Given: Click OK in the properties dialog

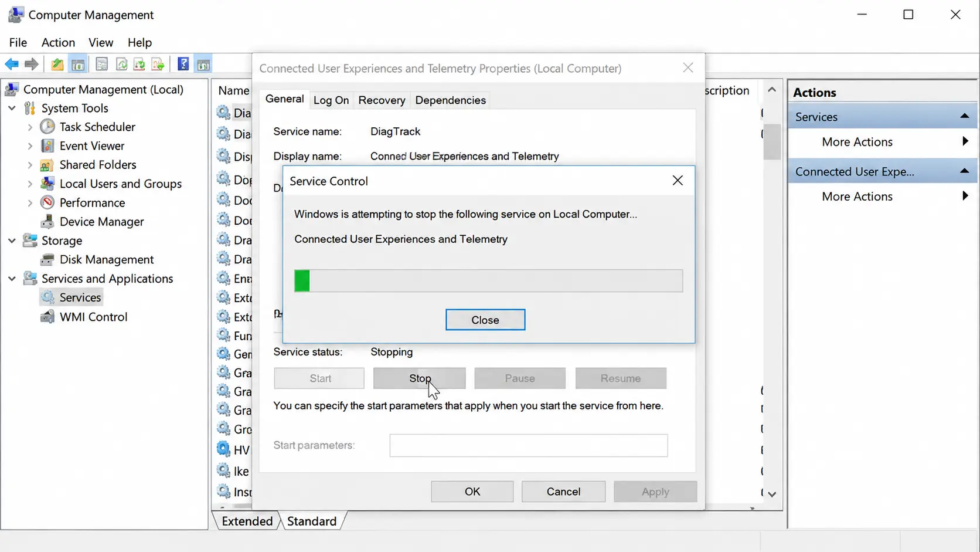Looking at the screenshot, I should (x=472, y=492).
